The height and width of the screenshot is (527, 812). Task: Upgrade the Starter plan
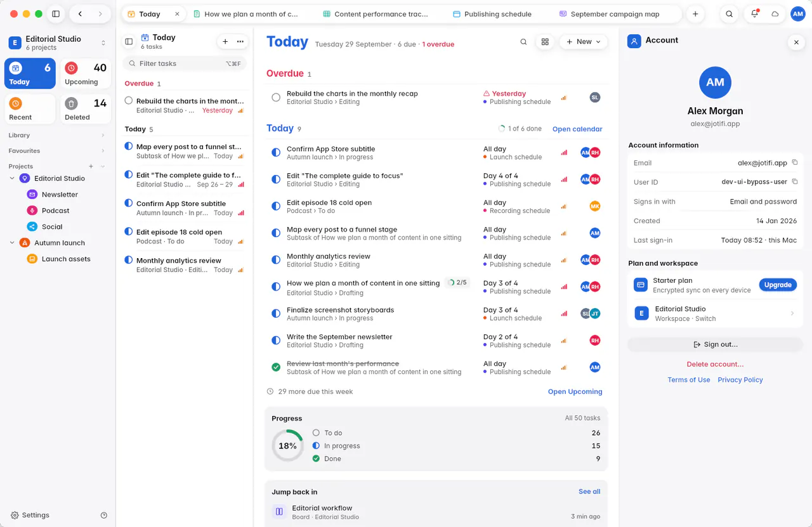click(778, 285)
